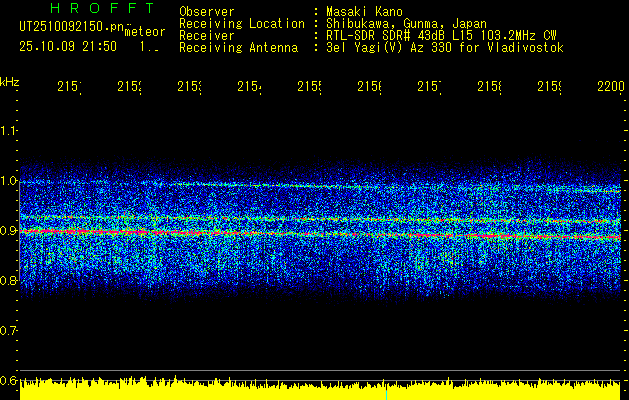The height and width of the screenshot is (400, 629).
Task: Click the kHz axis unit label
Action: click(x=9, y=82)
